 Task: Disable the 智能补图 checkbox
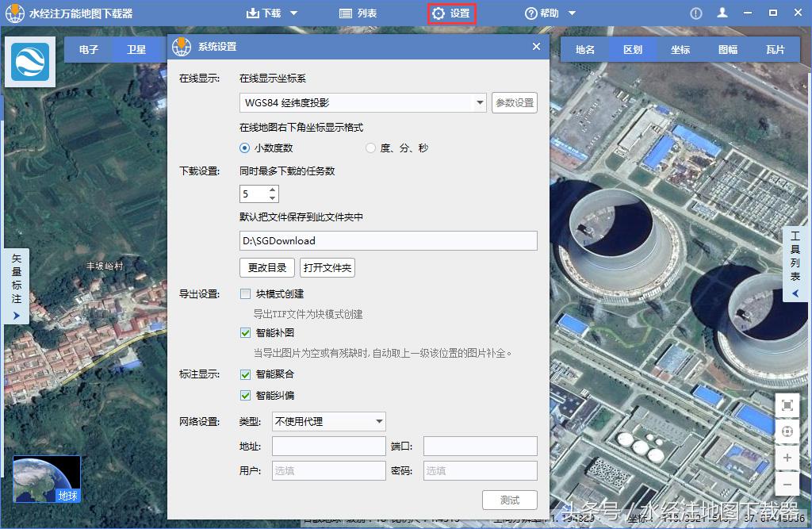tap(247, 333)
